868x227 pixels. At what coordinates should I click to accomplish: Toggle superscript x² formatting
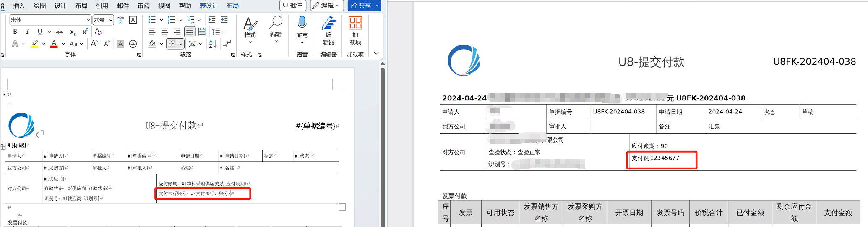point(85,32)
